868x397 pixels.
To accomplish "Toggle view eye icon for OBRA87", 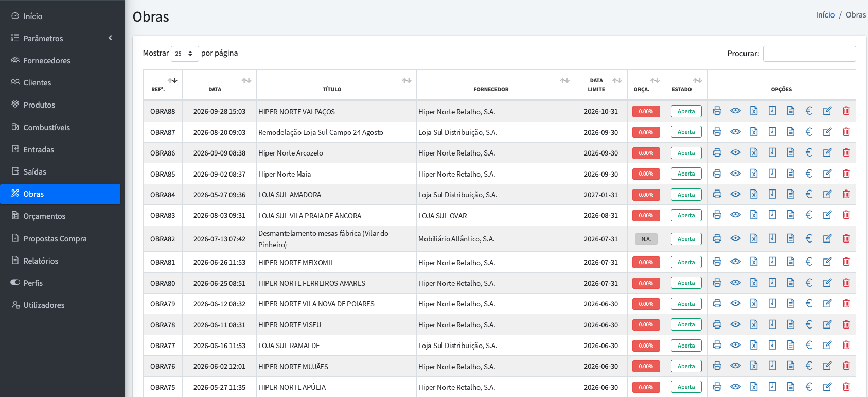I will click(x=735, y=132).
